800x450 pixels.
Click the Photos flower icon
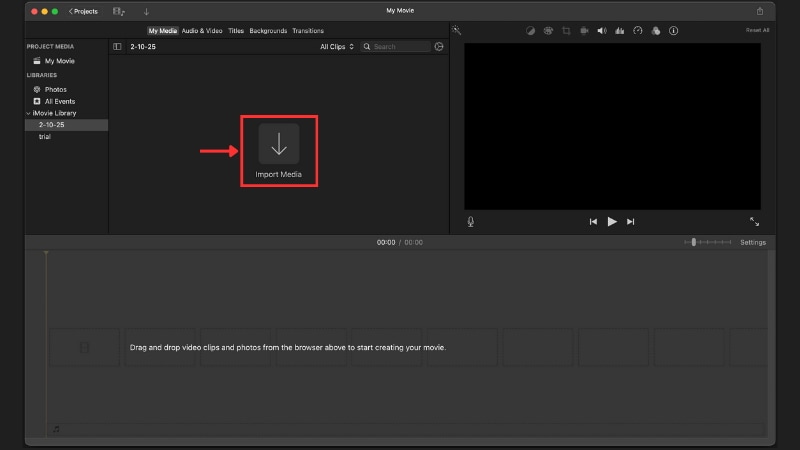pos(37,89)
